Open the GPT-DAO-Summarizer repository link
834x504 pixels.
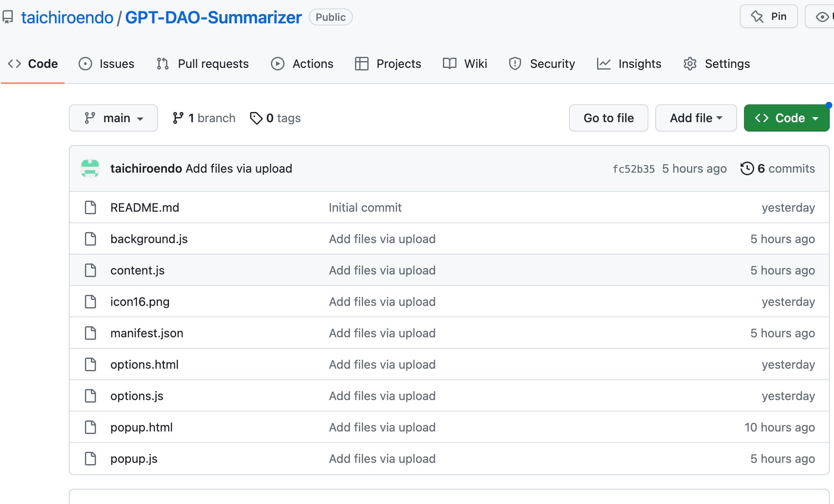(x=213, y=17)
